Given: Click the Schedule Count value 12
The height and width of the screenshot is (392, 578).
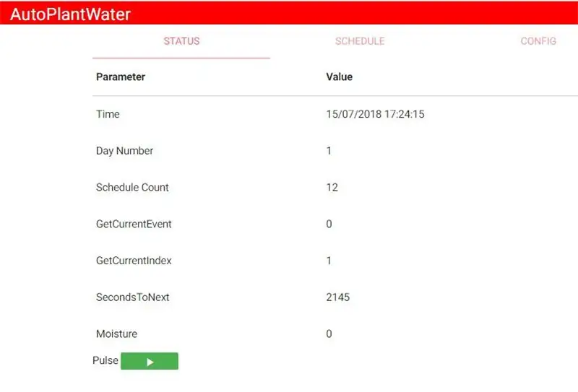Looking at the screenshot, I should coord(332,187).
